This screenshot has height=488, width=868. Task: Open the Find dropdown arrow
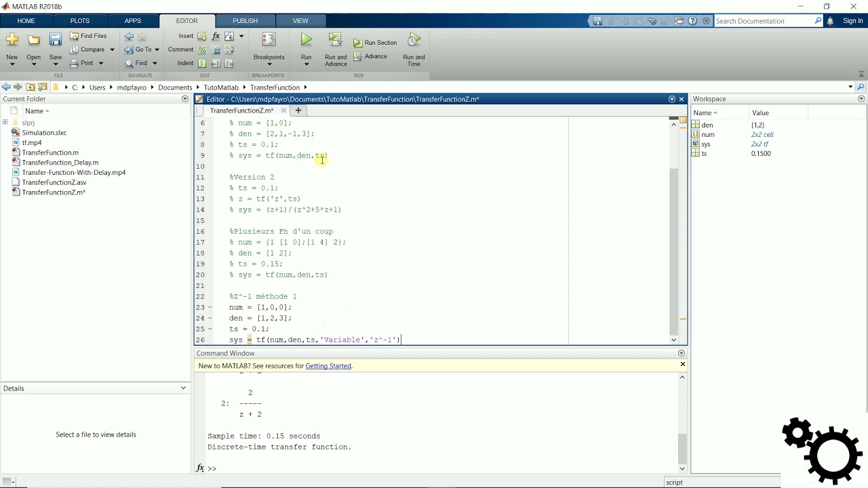pyautogui.click(x=155, y=63)
